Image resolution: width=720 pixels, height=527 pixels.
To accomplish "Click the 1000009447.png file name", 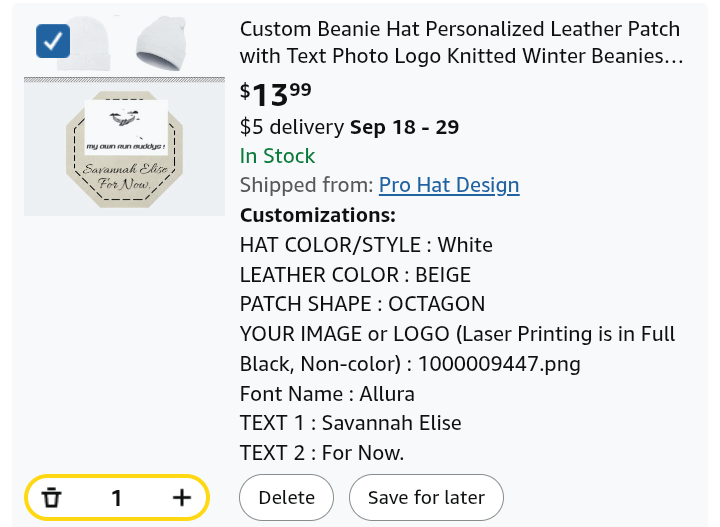I will pos(499,363).
